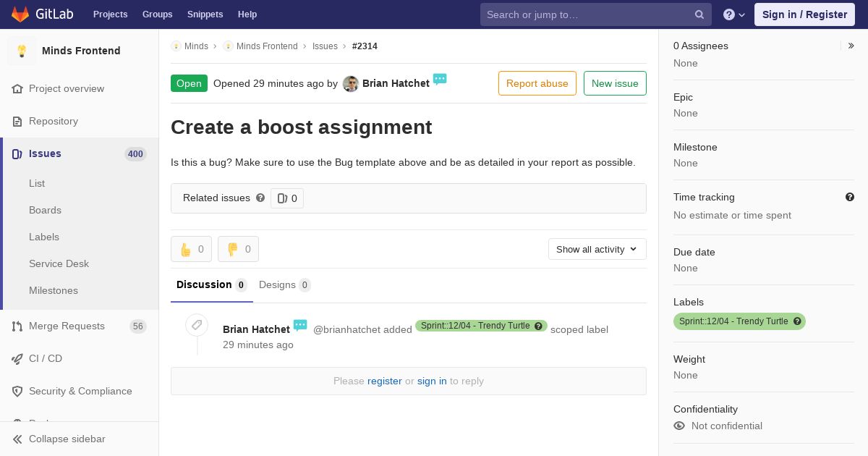Click the Related issues help icon
Screen dimensions: 868x456
(x=260, y=198)
